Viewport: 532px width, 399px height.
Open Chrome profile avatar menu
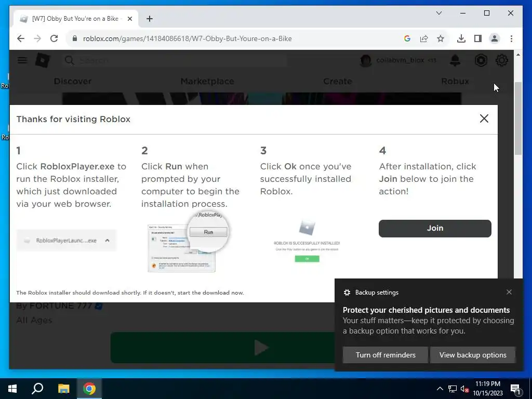495,38
